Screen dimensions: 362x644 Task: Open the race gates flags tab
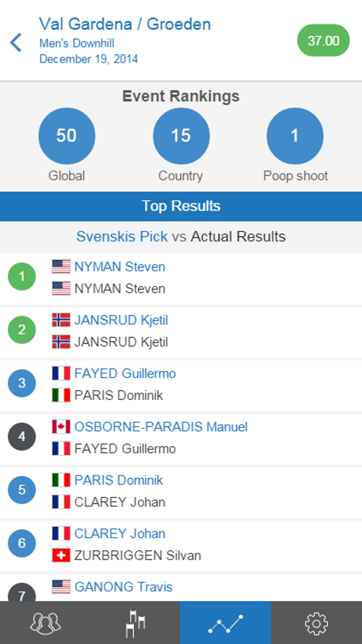pos(136,623)
